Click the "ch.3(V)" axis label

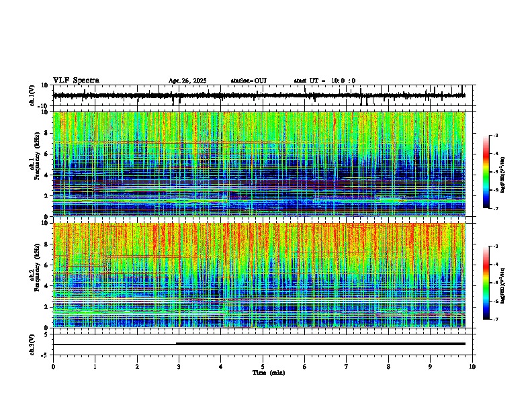pos(32,345)
